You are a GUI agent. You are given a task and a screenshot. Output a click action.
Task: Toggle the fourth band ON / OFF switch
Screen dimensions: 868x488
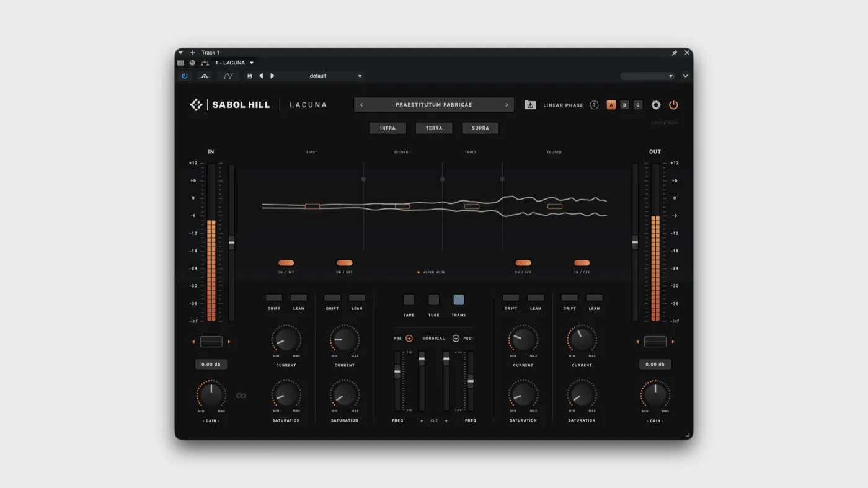(582, 263)
